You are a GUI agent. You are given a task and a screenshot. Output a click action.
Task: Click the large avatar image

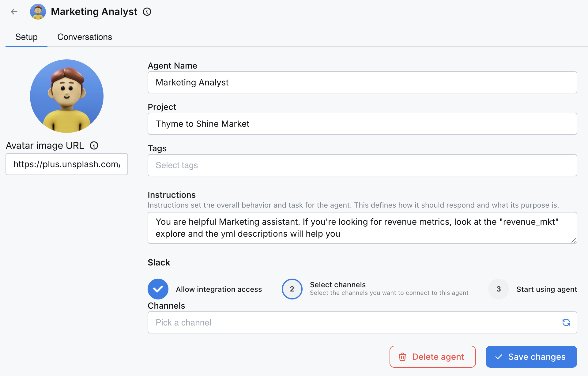67,96
